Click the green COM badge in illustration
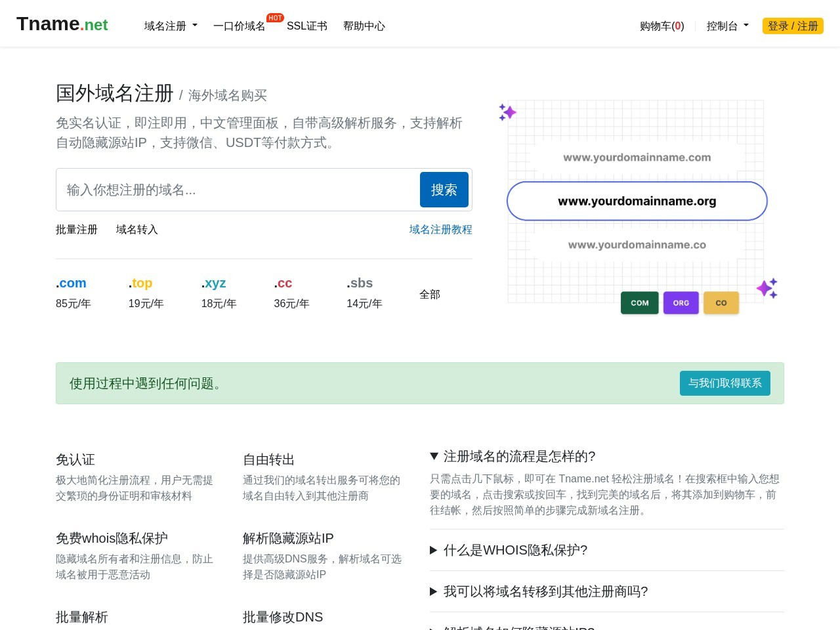The height and width of the screenshot is (630, 840). (x=640, y=303)
